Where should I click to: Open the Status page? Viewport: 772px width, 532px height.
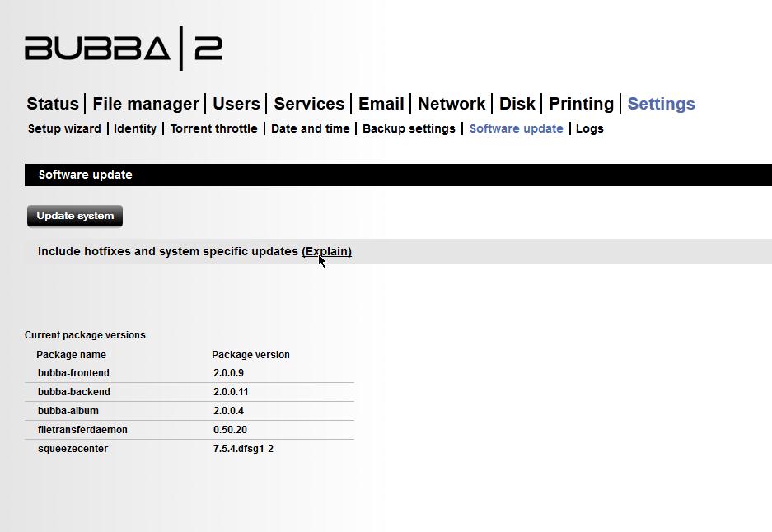(x=52, y=103)
